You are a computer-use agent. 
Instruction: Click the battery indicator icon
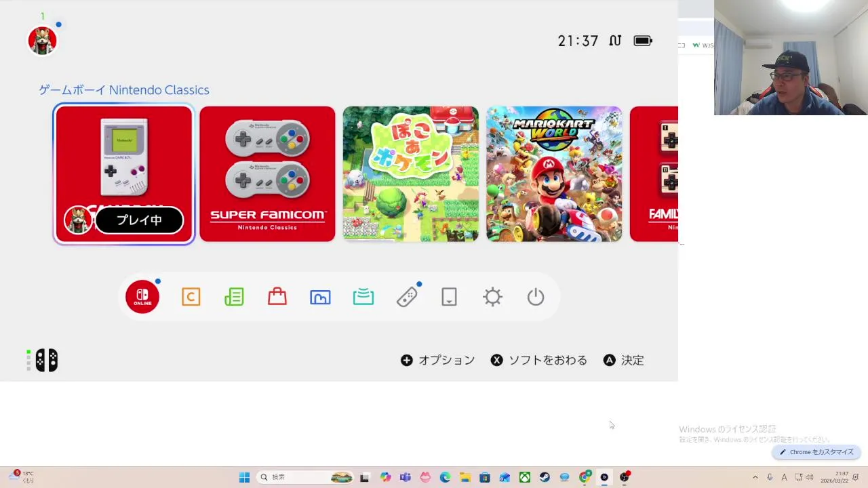coord(643,41)
